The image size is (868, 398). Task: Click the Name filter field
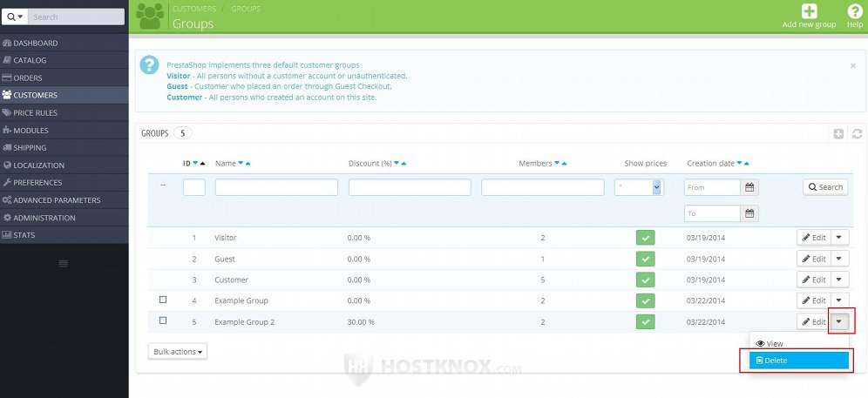tap(276, 187)
